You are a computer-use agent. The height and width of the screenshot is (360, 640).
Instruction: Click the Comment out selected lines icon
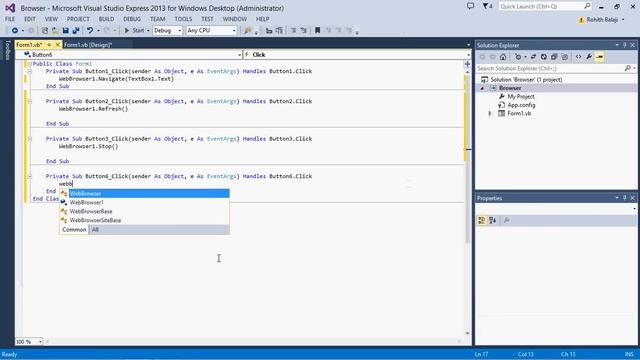point(293,31)
